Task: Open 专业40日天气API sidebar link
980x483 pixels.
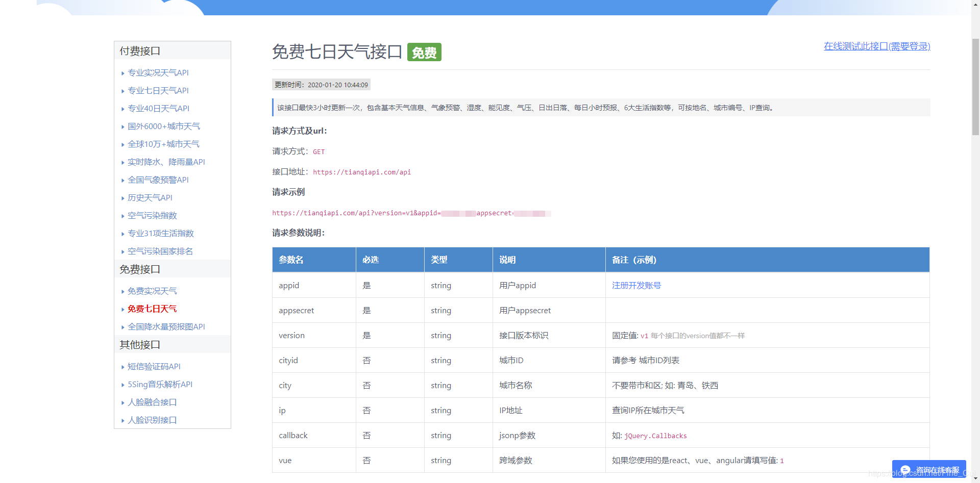Action: click(x=158, y=109)
